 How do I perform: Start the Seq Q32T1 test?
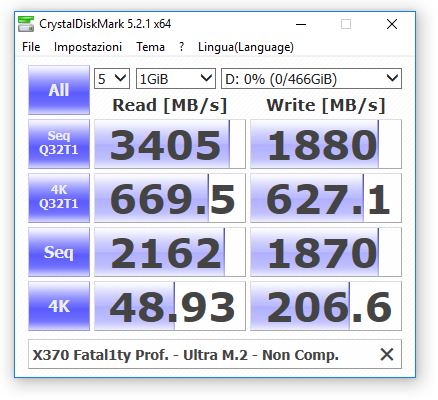pyautogui.click(x=59, y=144)
